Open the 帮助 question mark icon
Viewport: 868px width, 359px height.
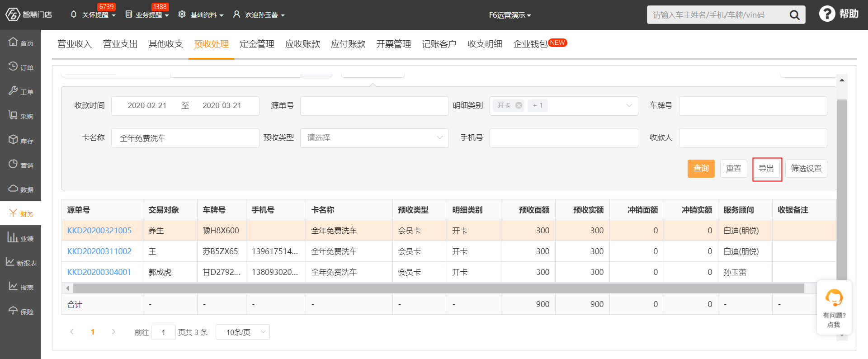[827, 14]
